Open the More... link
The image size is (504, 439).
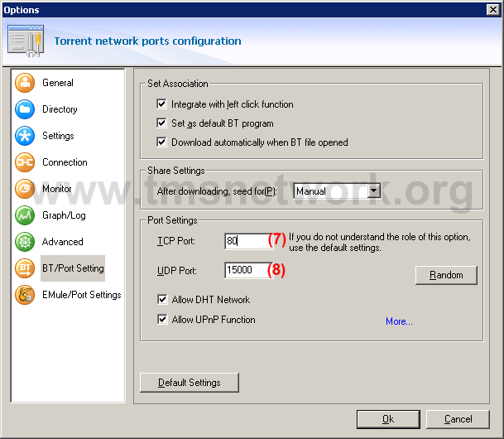click(x=399, y=321)
